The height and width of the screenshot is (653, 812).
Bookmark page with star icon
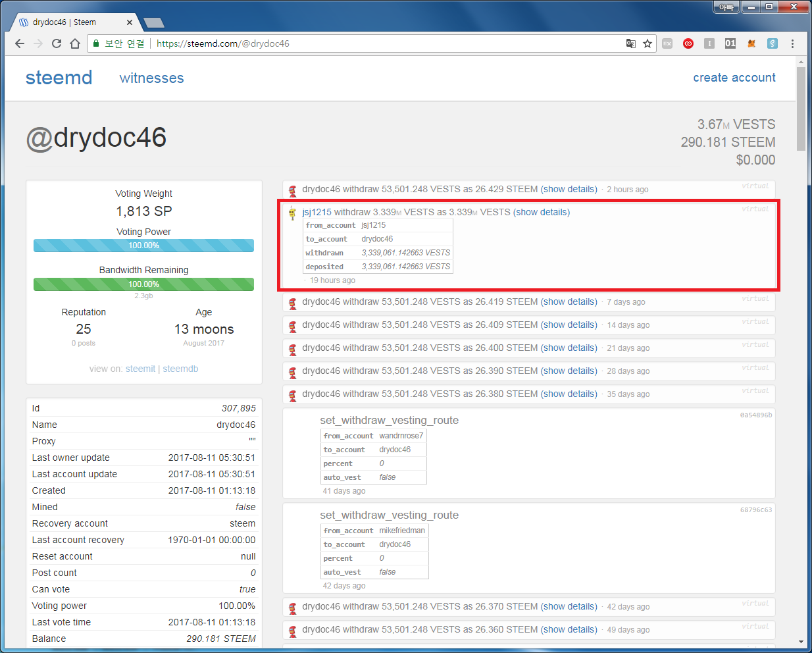coord(647,43)
